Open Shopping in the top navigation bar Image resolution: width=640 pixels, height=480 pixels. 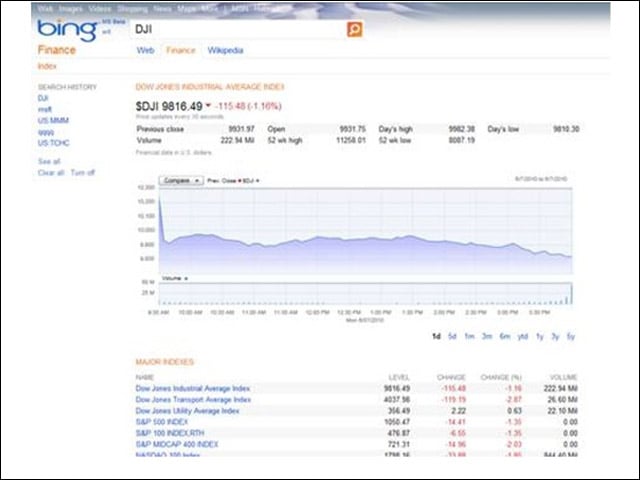tap(132, 9)
